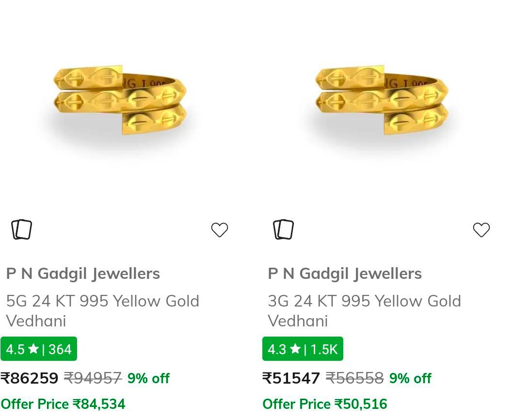Viewport: 513px width, 420px height.
Task: Click the struck-through ₹56558 original price
Action: [x=354, y=378]
